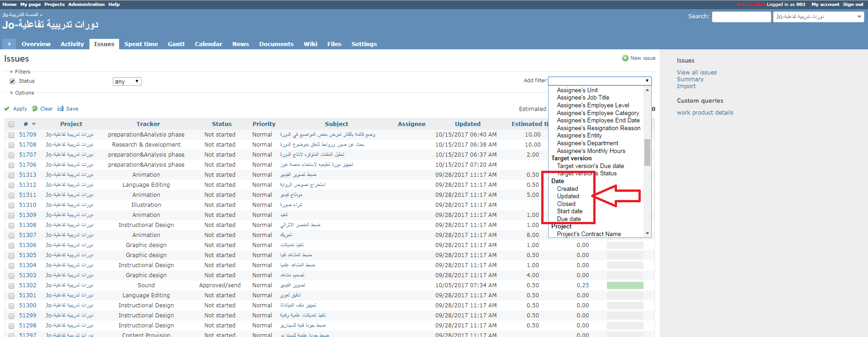The height and width of the screenshot is (337, 868).
Task: Click the Save query disk icon
Action: pyautogui.click(x=60, y=109)
